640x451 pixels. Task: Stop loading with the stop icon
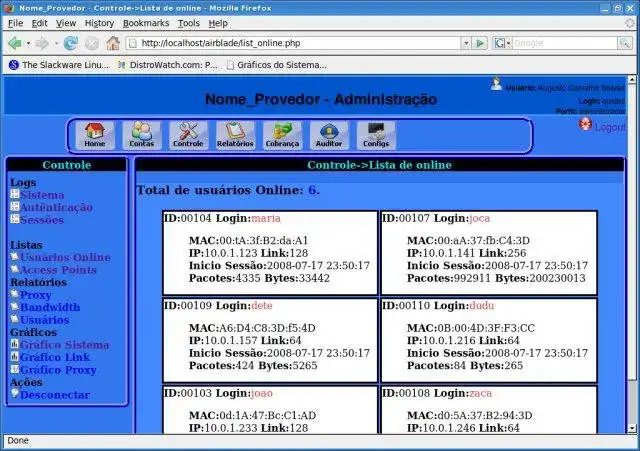(92, 43)
